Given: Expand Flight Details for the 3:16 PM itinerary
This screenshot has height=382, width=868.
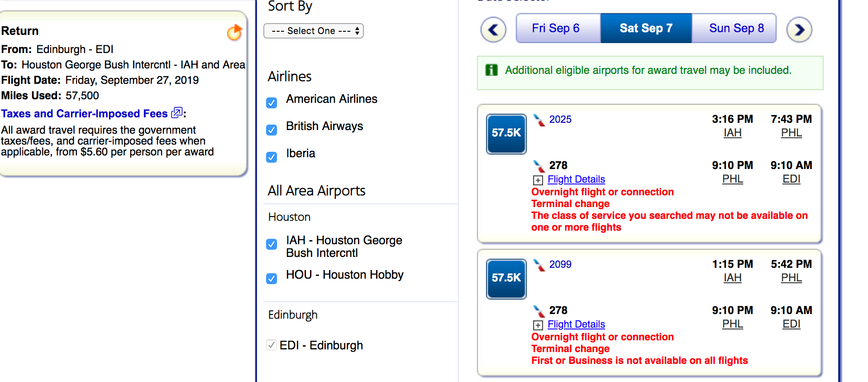Looking at the screenshot, I should (576, 179).
